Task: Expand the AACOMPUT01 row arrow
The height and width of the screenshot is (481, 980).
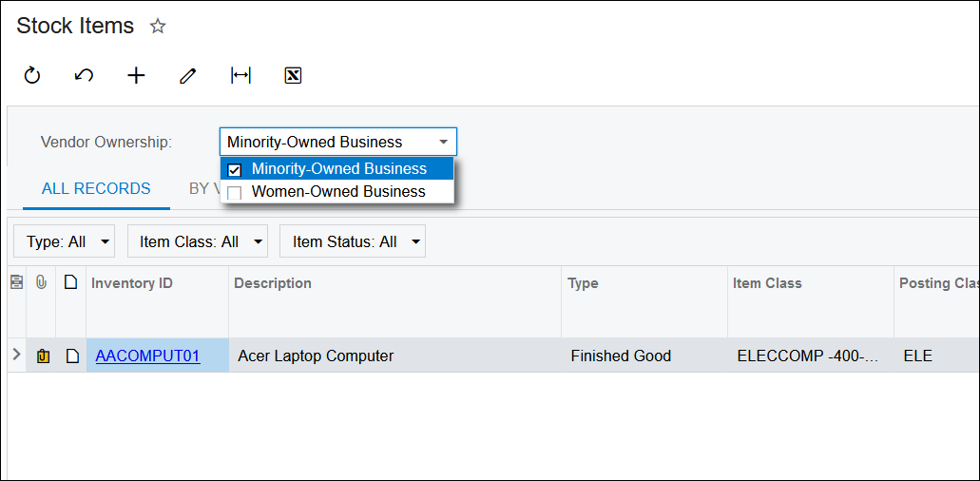Action: tap(16, 356)
